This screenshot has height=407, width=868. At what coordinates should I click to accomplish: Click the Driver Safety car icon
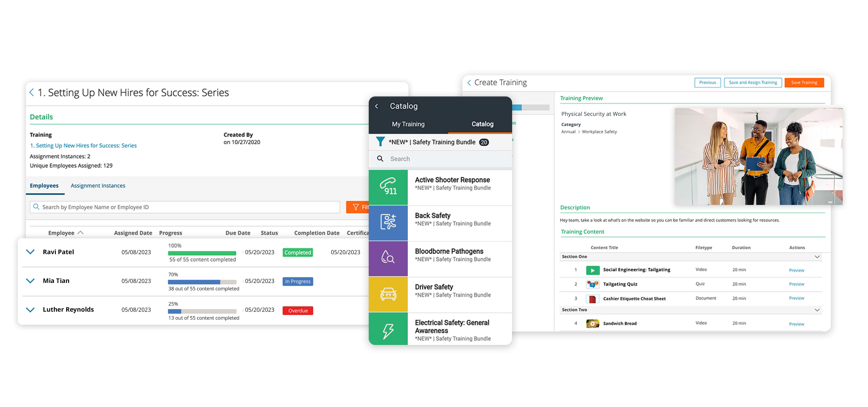pos(388,294)
